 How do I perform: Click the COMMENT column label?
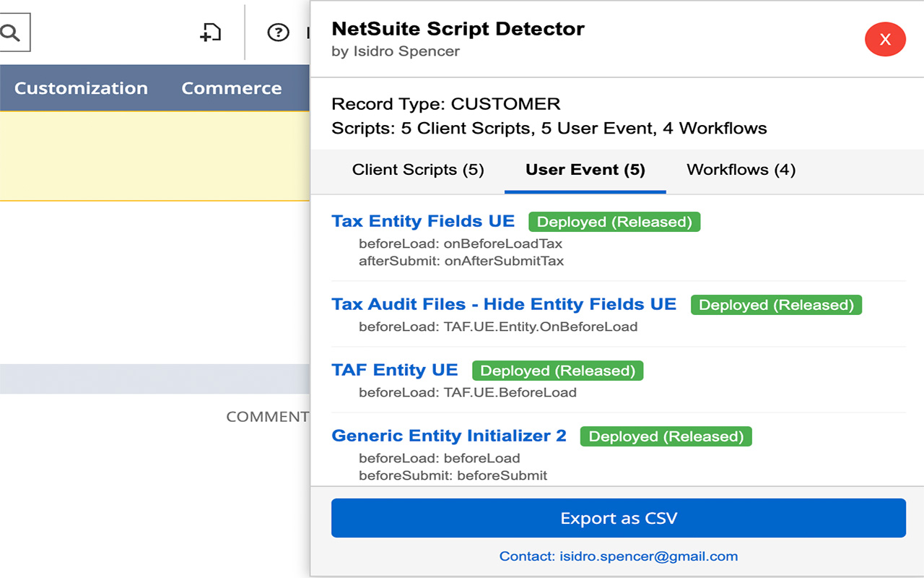pyautogui.click(x=268, y=417)
